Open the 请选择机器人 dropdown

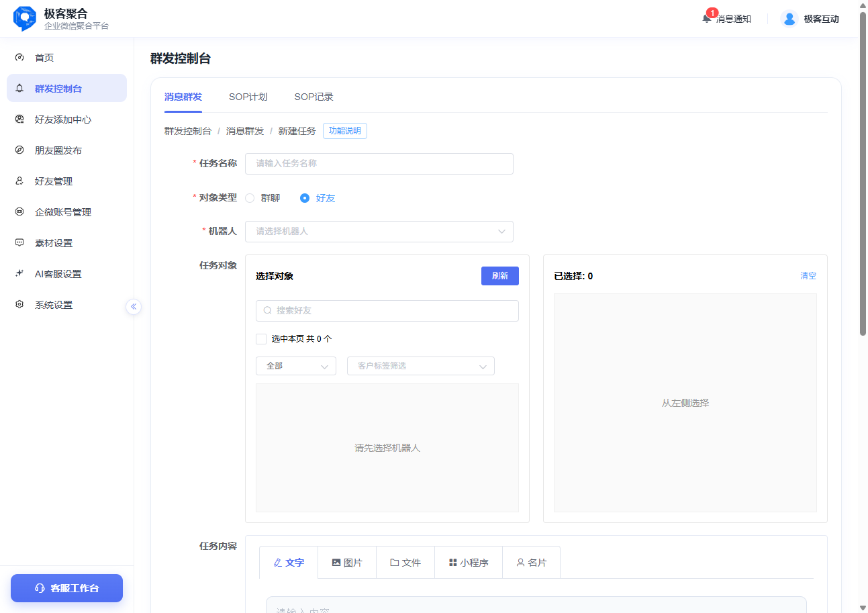point(379,232)
